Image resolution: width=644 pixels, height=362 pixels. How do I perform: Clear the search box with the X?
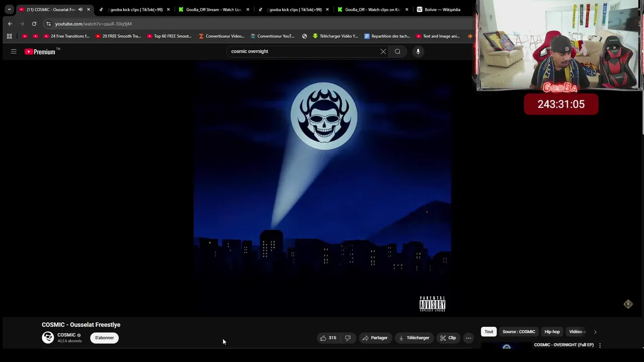[383, 51]
